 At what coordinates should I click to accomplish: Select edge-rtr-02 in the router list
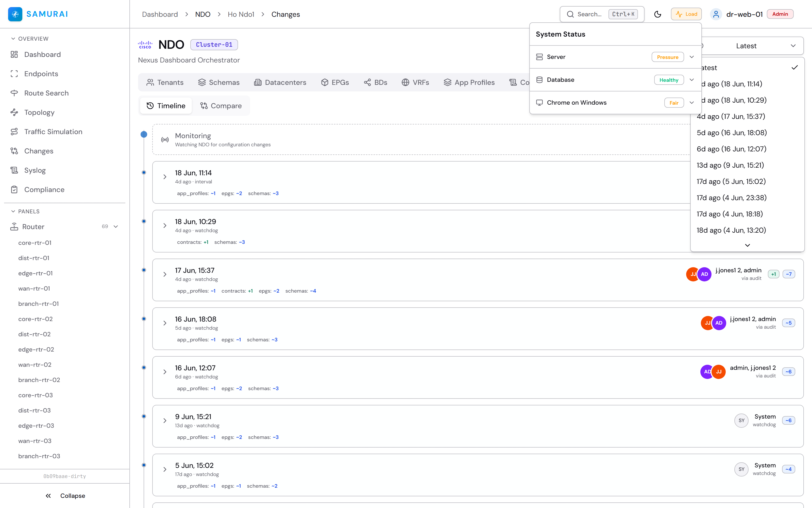click(x=36, y=350)
